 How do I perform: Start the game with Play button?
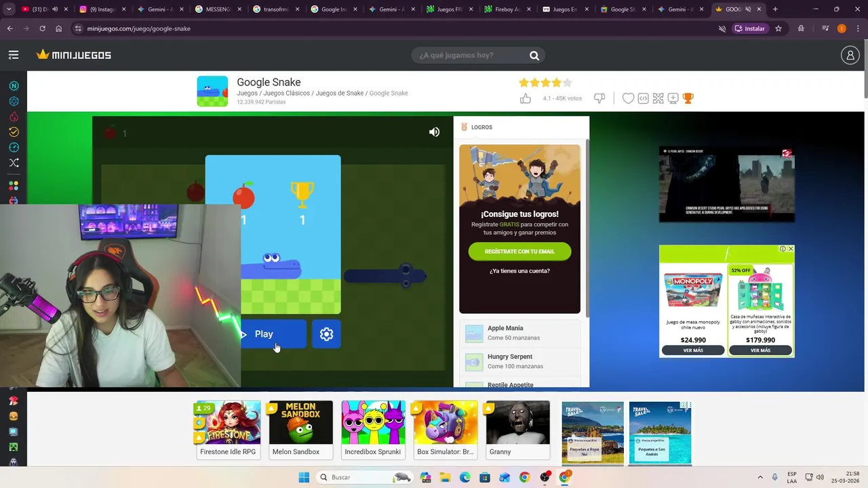tap(273, 334)
